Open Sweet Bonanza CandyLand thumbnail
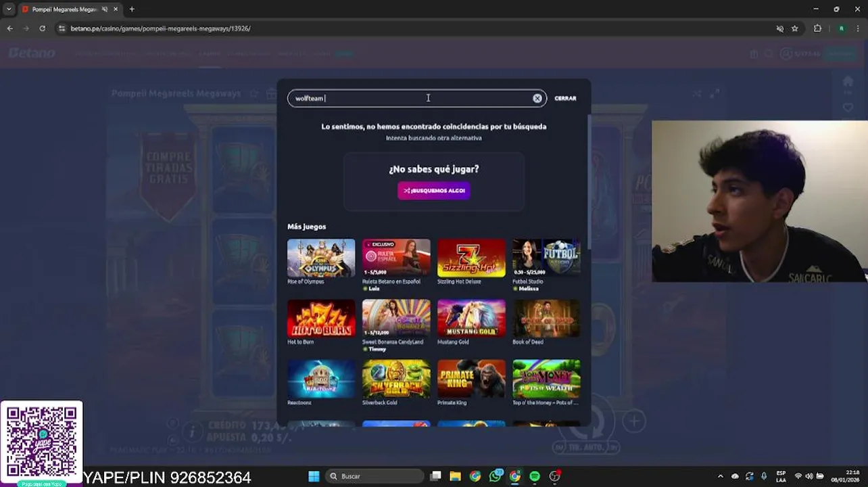This screenshot has width=868, height=487. [x=396, y=319]
